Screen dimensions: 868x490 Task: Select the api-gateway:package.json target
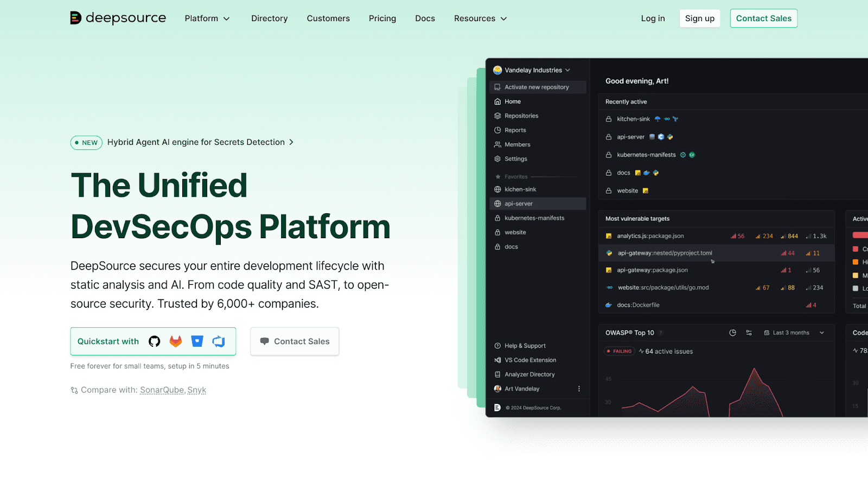[x=717, y=270]
